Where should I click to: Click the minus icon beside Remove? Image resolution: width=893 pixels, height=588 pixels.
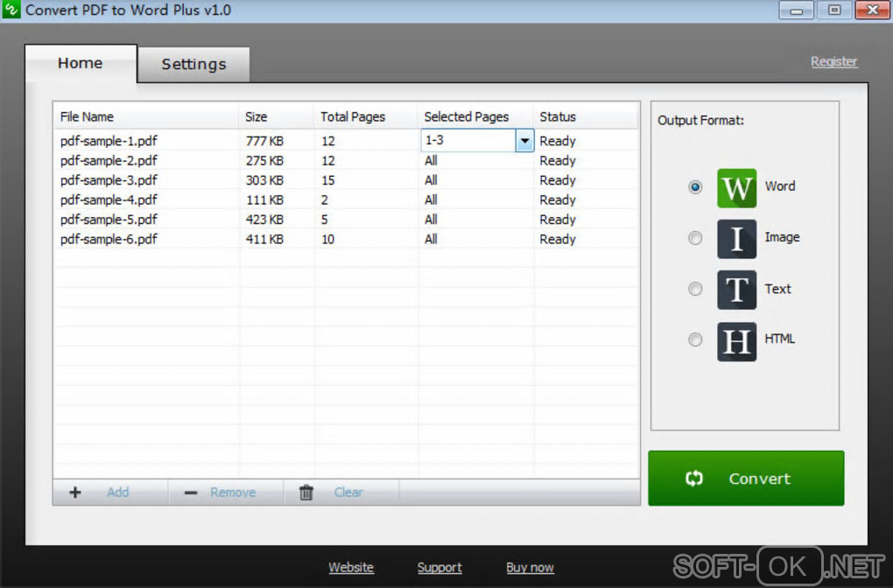click(191, 493)
